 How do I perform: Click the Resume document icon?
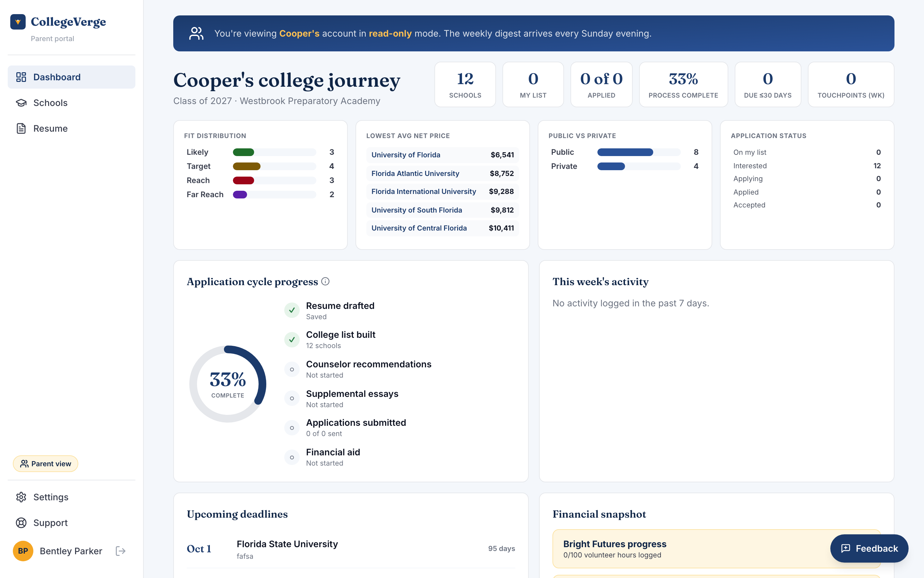[x=21, y=128]
